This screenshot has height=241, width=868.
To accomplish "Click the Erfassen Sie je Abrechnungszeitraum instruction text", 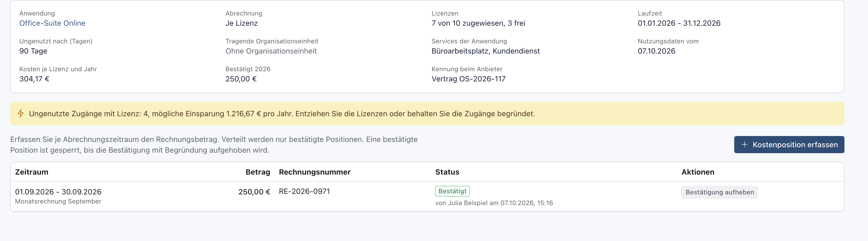I will tap(214, 145).
